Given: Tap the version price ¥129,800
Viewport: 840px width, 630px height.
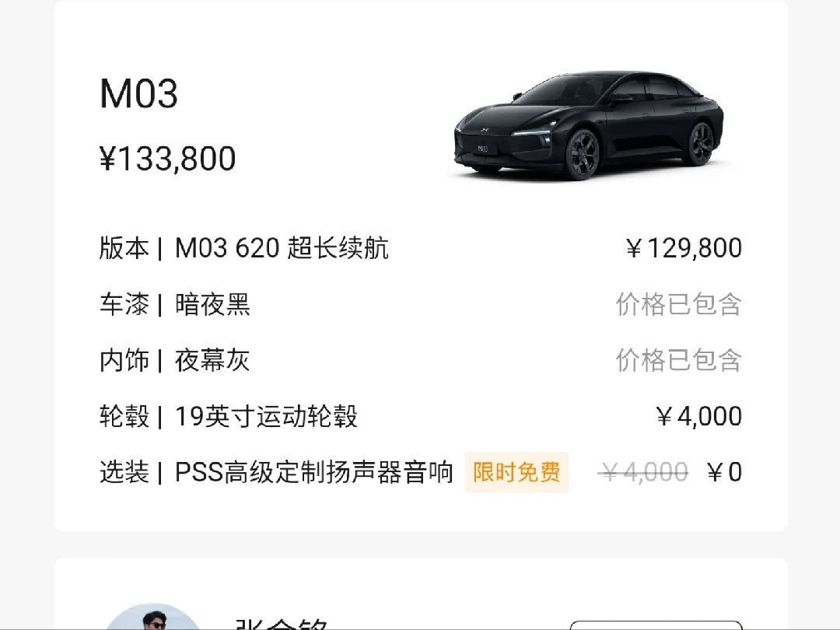Looking at the screenshot, I should click(684, 248).
